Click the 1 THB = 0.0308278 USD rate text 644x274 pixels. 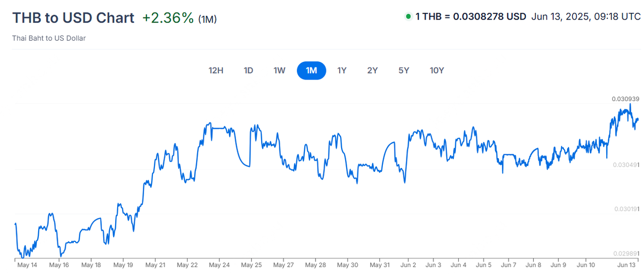470,17
